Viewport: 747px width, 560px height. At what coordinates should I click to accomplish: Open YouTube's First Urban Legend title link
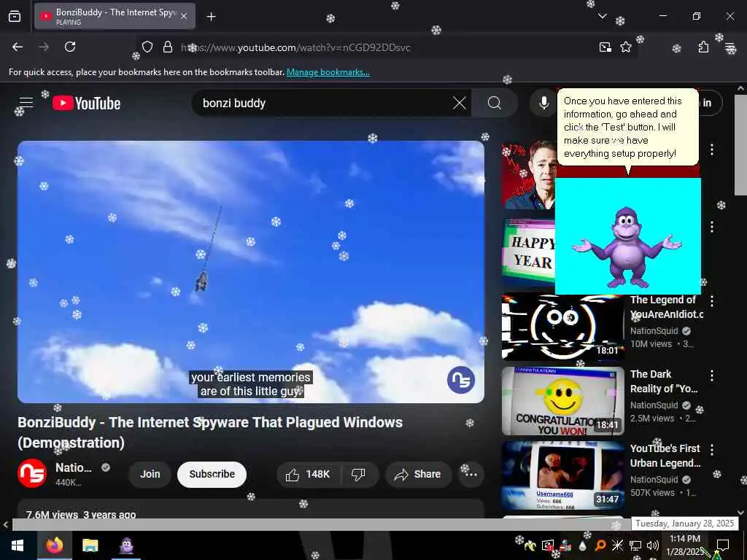coord(665,456)
